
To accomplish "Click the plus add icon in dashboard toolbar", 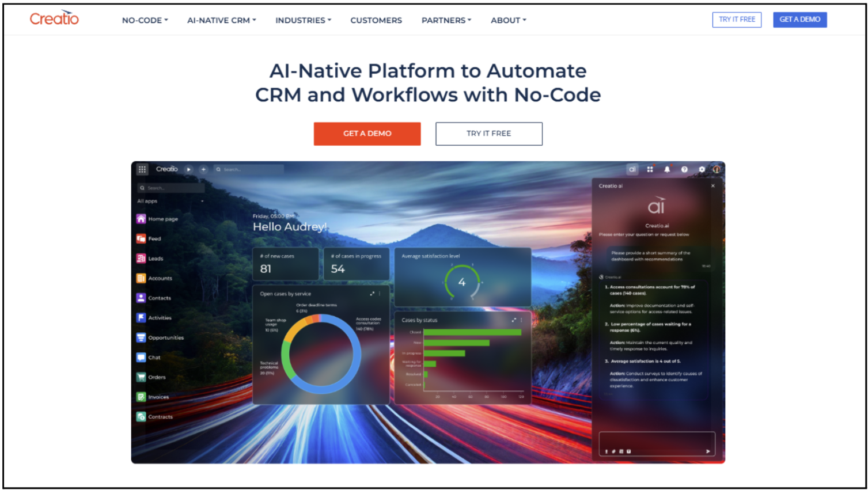I will 203,169.
